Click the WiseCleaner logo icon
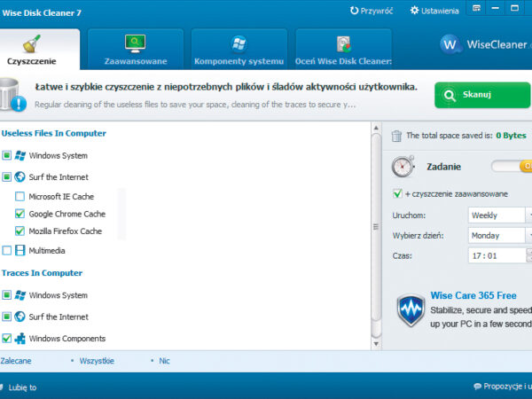 (450, 44)
